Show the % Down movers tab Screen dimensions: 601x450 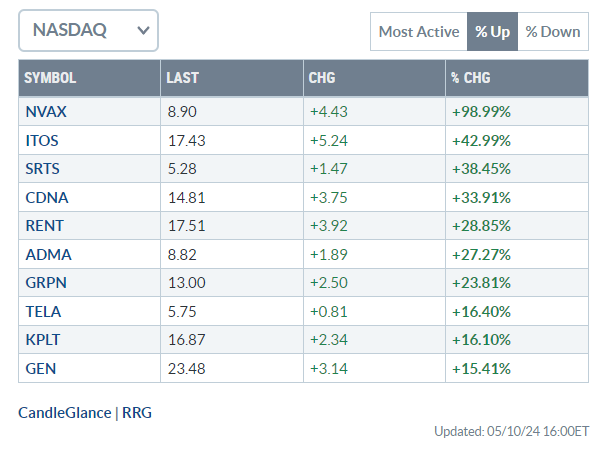[552, 32]
